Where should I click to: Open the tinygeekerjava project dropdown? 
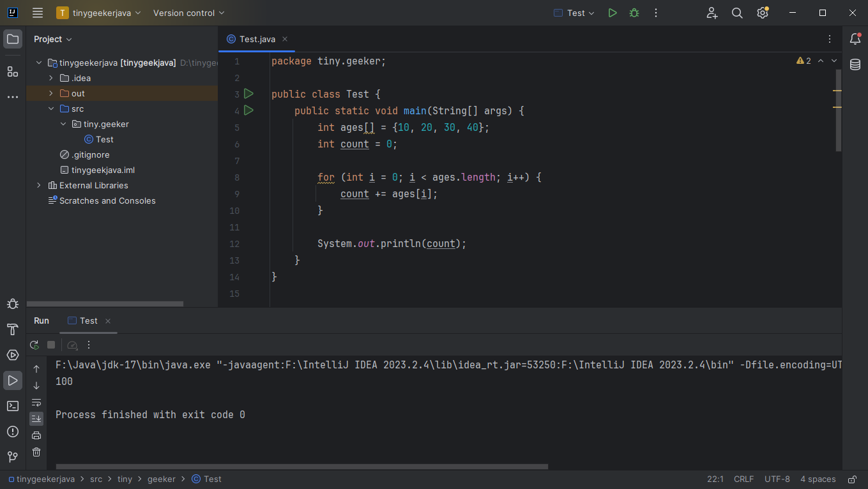tap(99, 13)
